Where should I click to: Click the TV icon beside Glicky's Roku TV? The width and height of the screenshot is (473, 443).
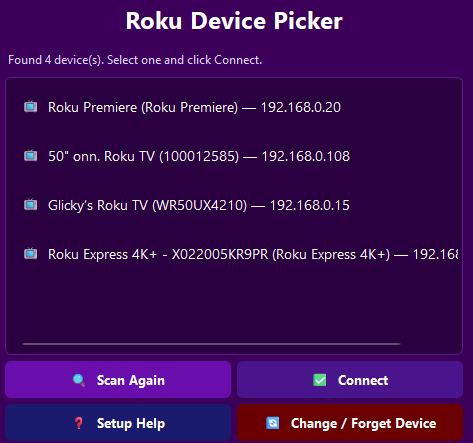coord(31,205)
